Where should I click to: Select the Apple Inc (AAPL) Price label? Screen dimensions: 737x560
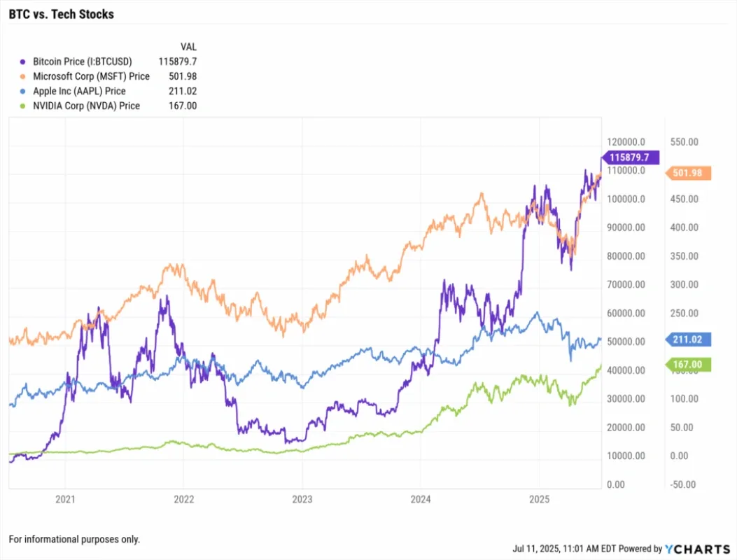point(79,91)
